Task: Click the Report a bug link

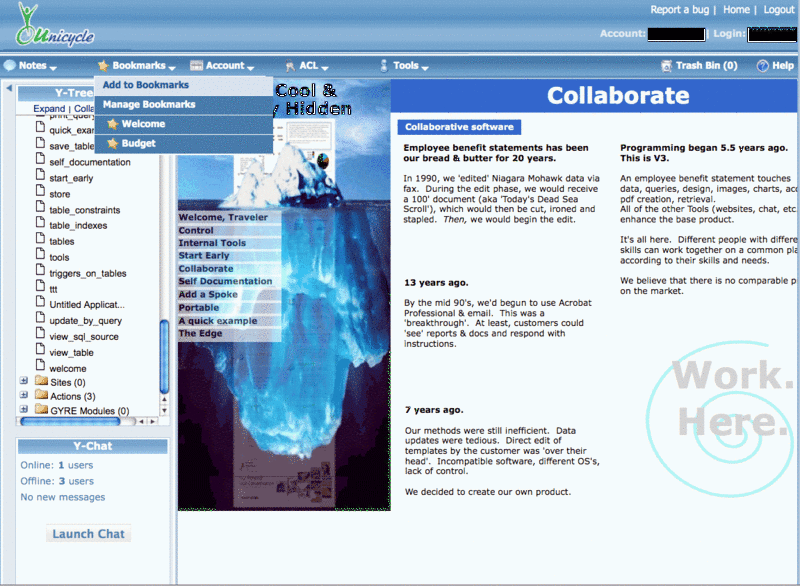Action: (x=679, y=9)
